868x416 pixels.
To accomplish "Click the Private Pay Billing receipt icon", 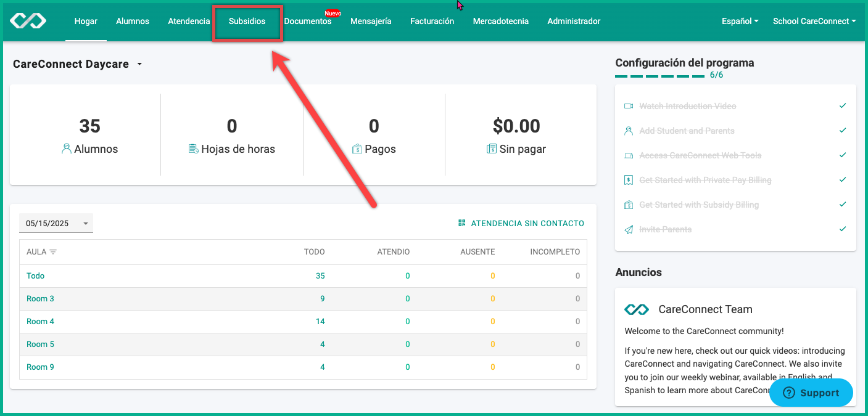I will tap(629, 180).
